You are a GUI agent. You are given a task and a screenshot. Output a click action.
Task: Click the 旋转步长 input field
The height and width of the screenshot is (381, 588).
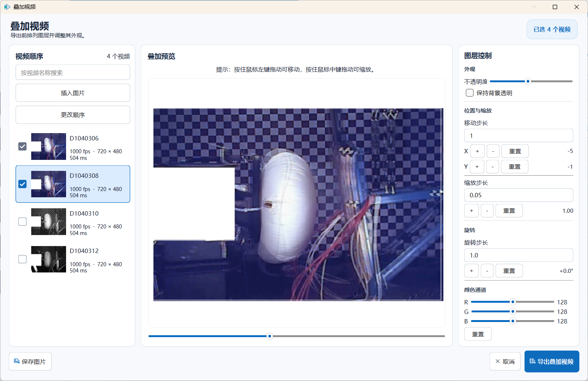click(519, 255)
